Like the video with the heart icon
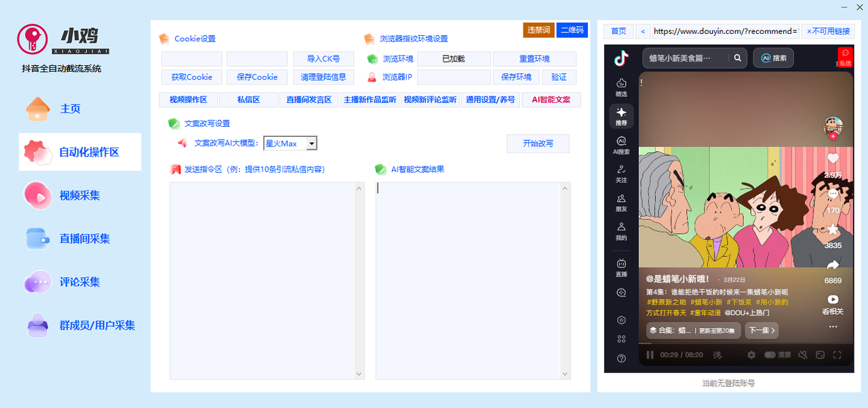868x408 pixels. coord(833,159)
